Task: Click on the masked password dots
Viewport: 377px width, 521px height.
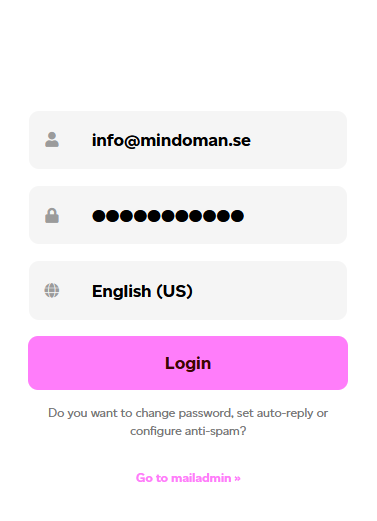Action: point(168,216)
